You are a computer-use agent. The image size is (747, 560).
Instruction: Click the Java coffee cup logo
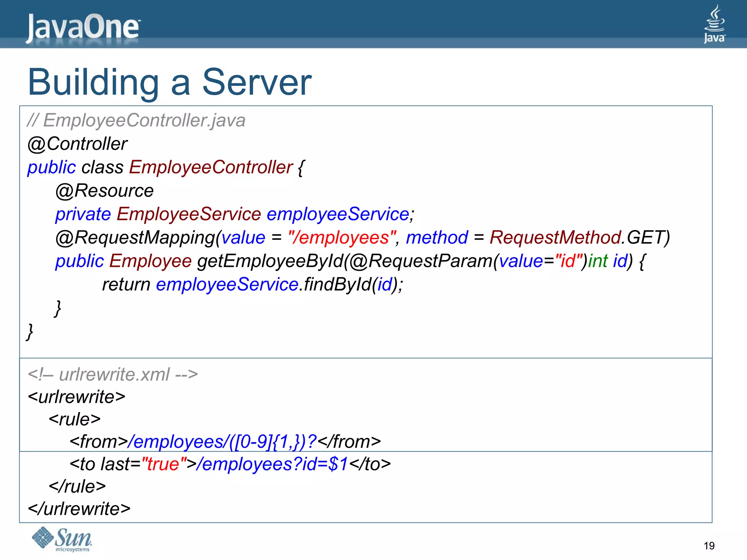point(714,24)
